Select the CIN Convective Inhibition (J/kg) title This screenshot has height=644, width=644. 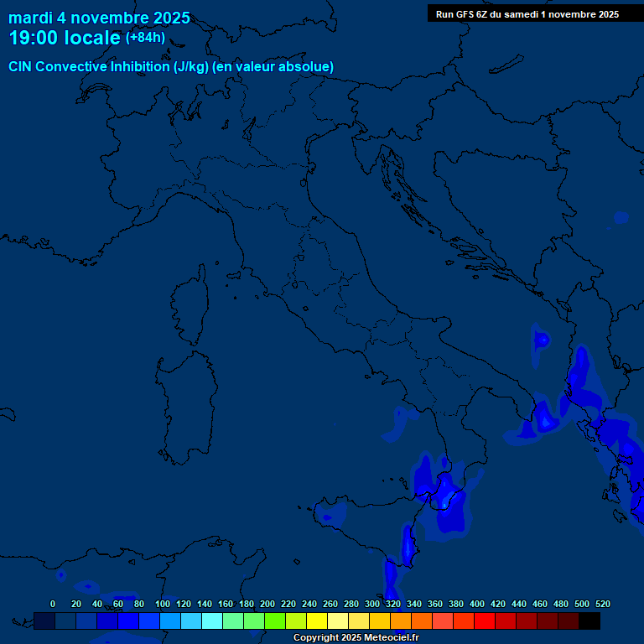point(171,66)
